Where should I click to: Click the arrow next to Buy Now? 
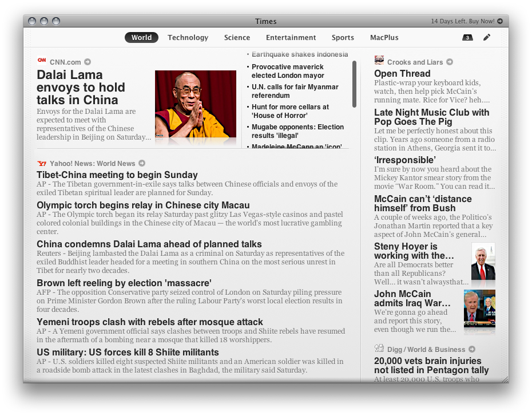click(x=500, y=21)
